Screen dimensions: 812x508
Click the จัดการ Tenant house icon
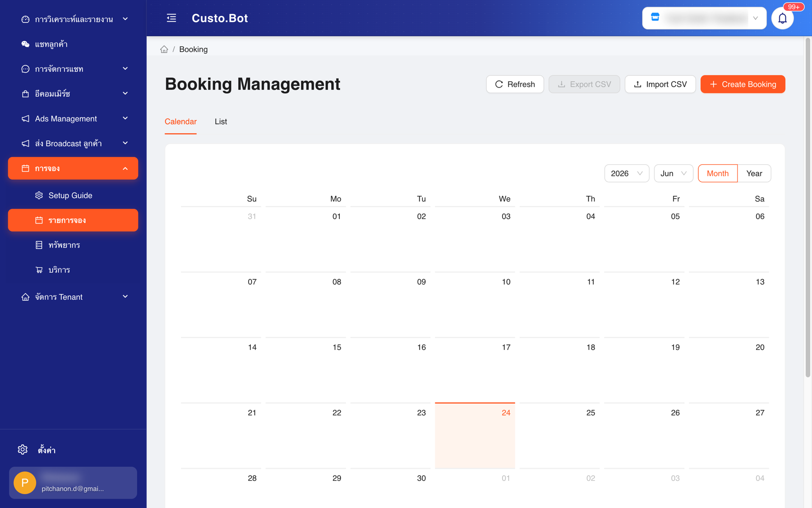25,297
